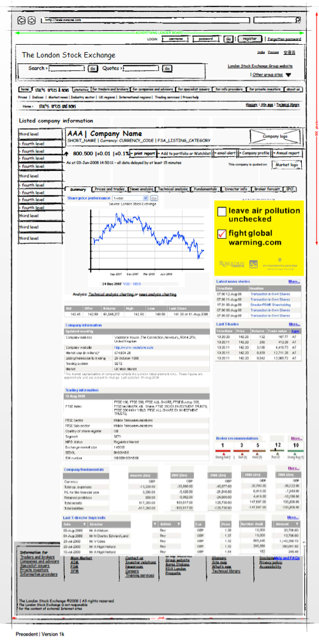Click the register button
Image resolution: width=319 pixels, height=644 pixels.
(x=249, y=38)
